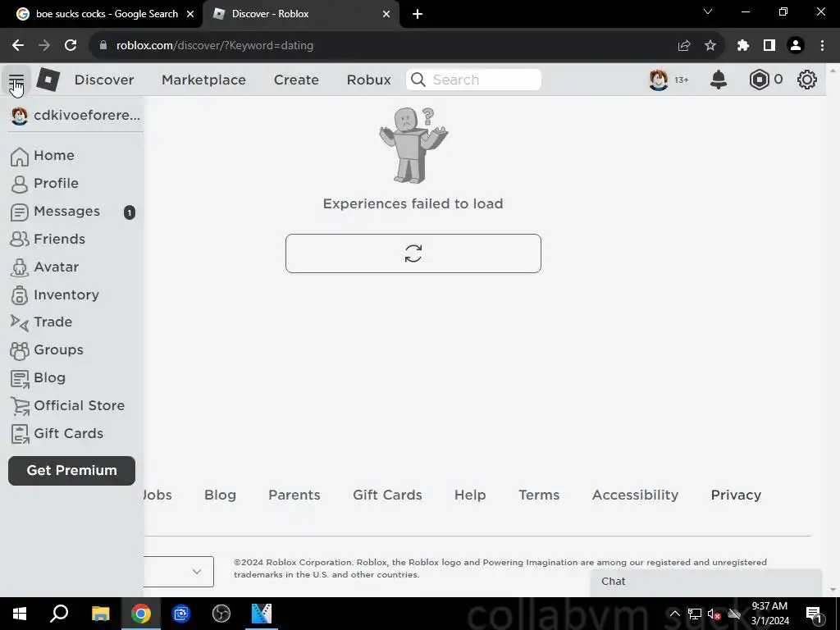Image resolution: width=840 pixels, height=630 pixels.
Task: Click the page vertical scrollbar
Action: coord(833,330)
